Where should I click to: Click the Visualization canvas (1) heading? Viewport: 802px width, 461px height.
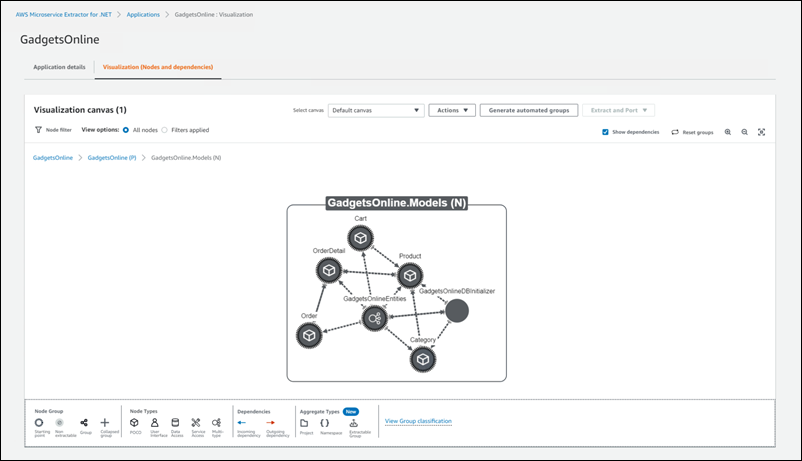coord(80,110)
